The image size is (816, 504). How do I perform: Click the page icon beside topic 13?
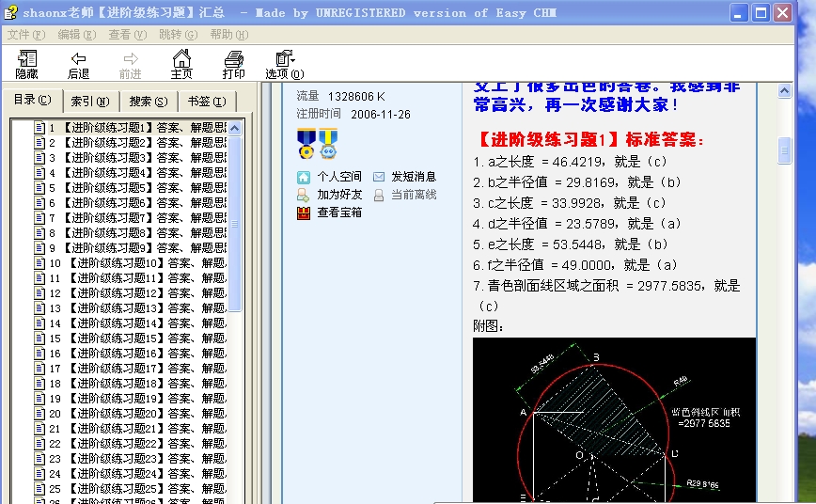point(39,308)
